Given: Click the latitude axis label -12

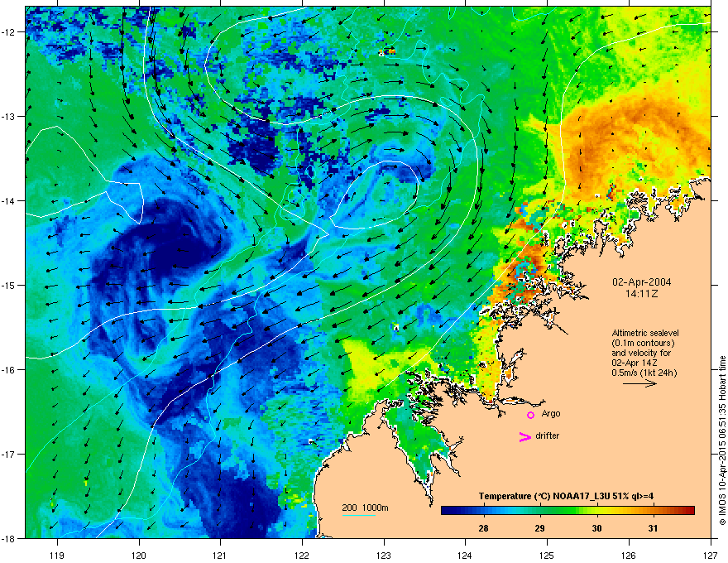Looking at the screenshot, I should point(9,32).
